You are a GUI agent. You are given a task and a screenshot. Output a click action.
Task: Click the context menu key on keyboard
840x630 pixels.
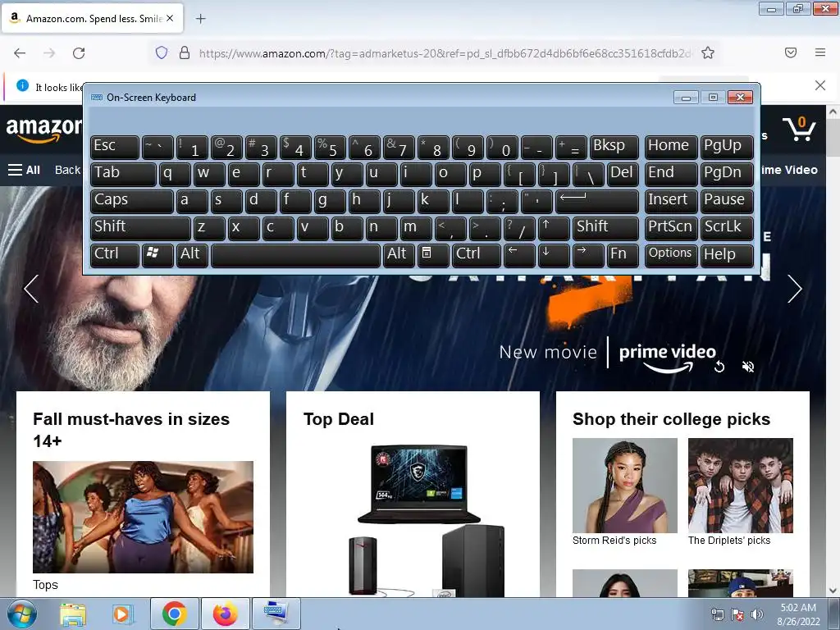(x=432, y=255)
